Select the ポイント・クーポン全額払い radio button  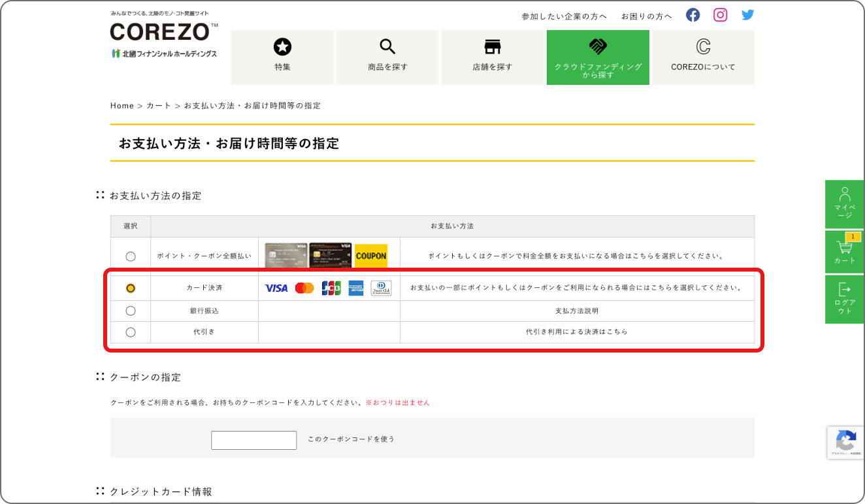pos(131,257)
